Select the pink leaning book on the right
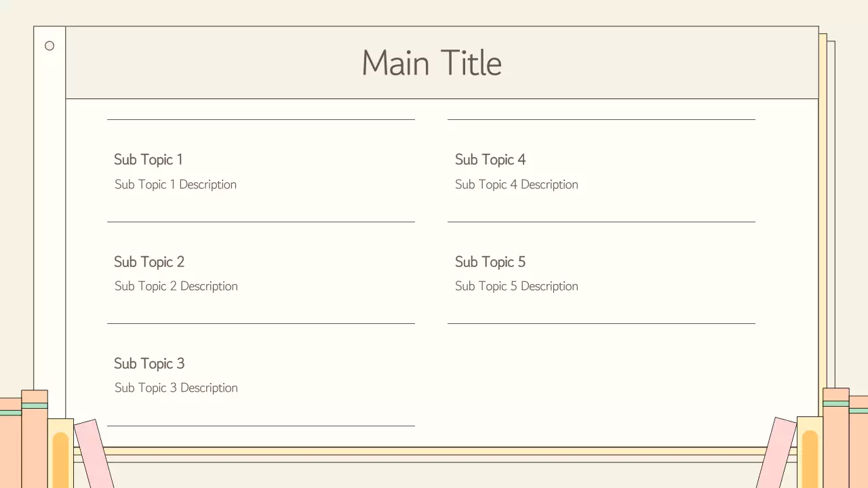The width and height of the screenshot is (868, 488). point(776,453)
